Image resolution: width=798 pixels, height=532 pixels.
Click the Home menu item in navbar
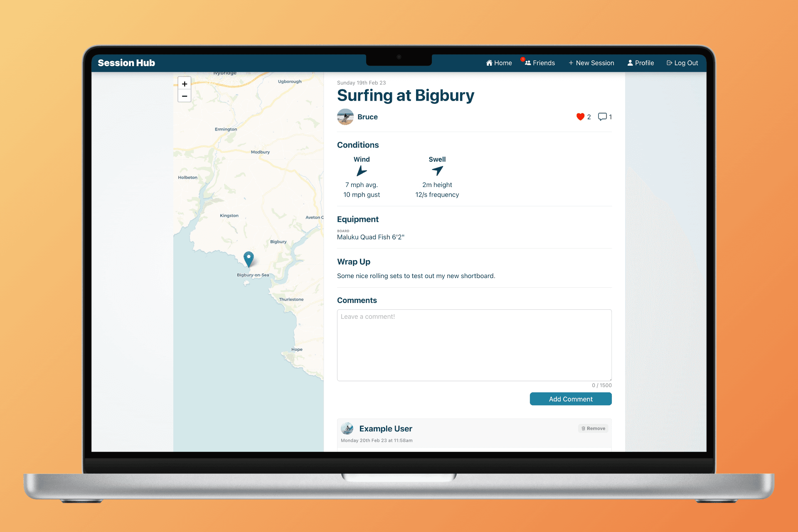coord(498,62)
